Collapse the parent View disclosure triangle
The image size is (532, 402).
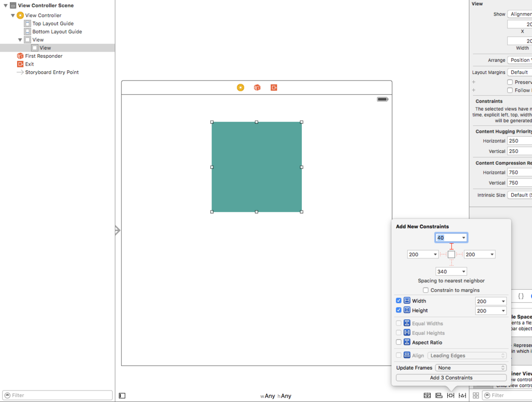click(20, 40)
